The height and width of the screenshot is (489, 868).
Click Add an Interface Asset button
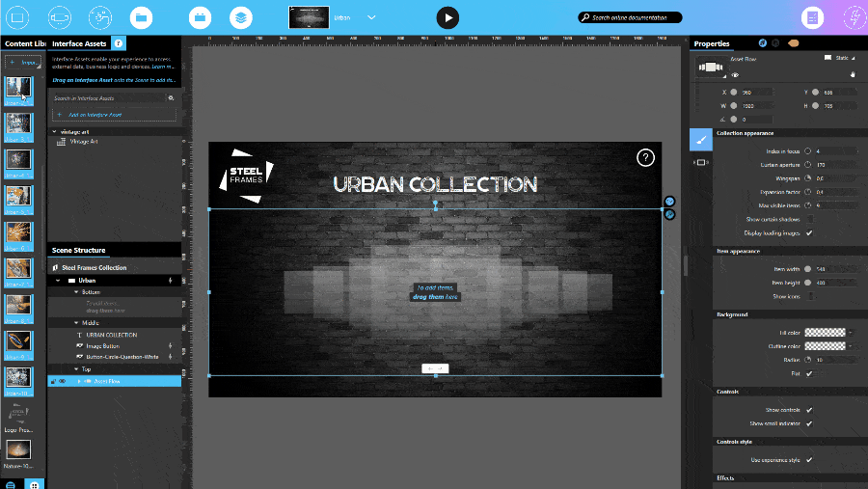[x=114, y=114]
